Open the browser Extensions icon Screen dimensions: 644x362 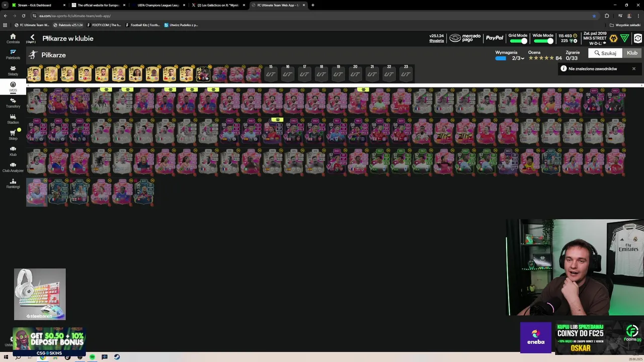point(607,16)
